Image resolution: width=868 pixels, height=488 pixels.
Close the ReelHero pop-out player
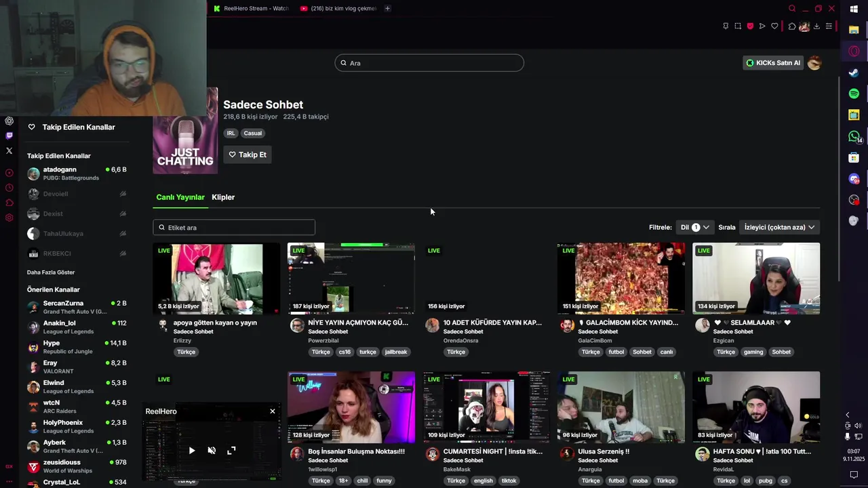point(273,411)
